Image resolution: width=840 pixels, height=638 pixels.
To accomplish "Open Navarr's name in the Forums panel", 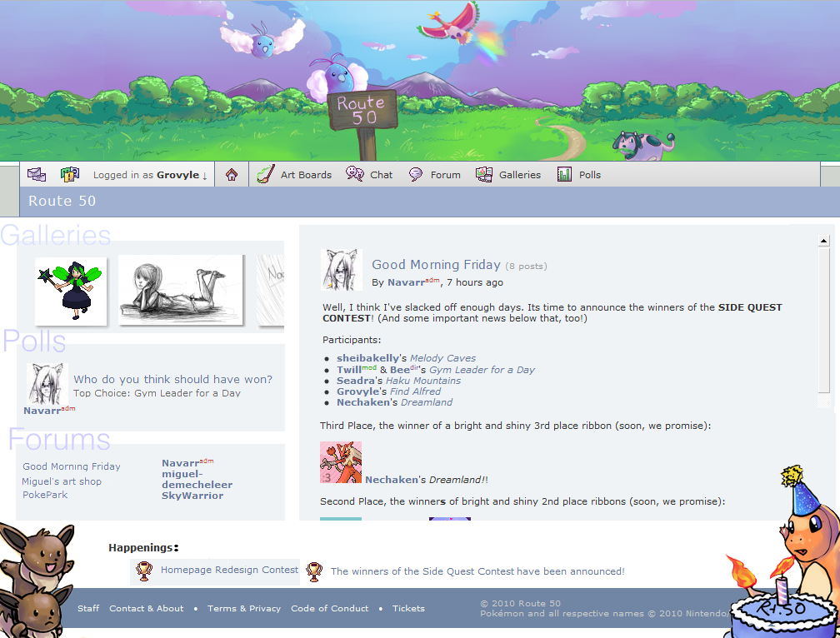I will coord(181,463).
